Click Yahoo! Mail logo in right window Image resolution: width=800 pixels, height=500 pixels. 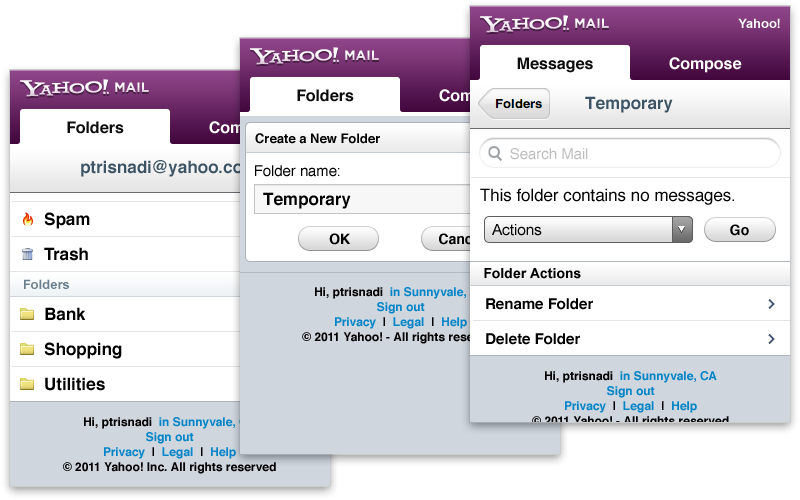544,23
